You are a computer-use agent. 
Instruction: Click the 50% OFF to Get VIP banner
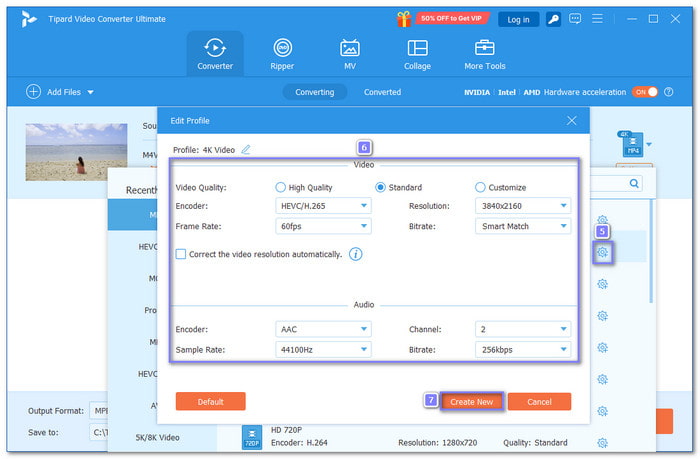[x=452, y=18]
